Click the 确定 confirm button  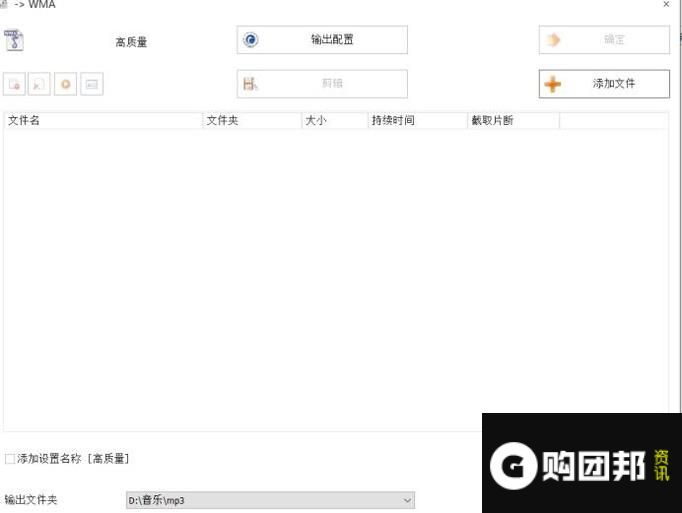pyautogui.click(x=604, y=40)
